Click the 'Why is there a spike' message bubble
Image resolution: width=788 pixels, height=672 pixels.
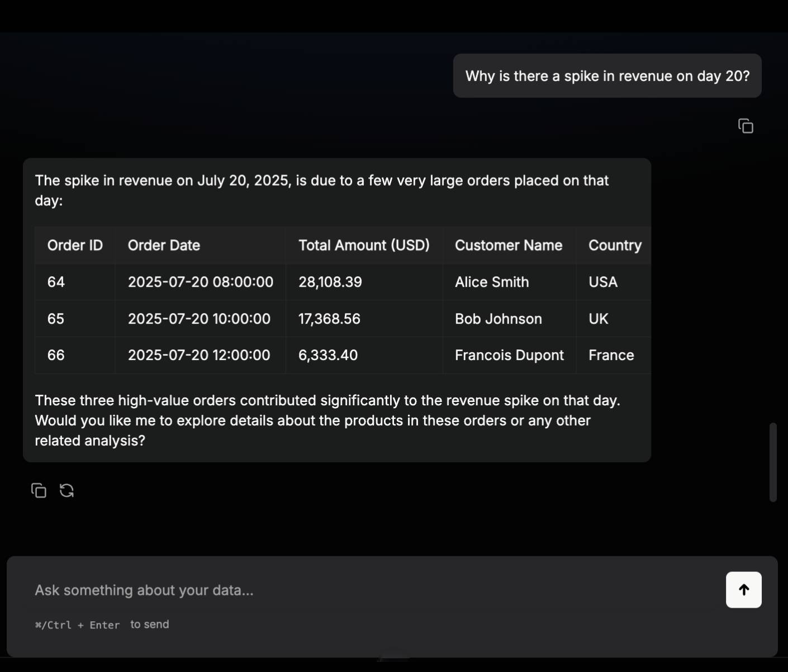point(607,76)
